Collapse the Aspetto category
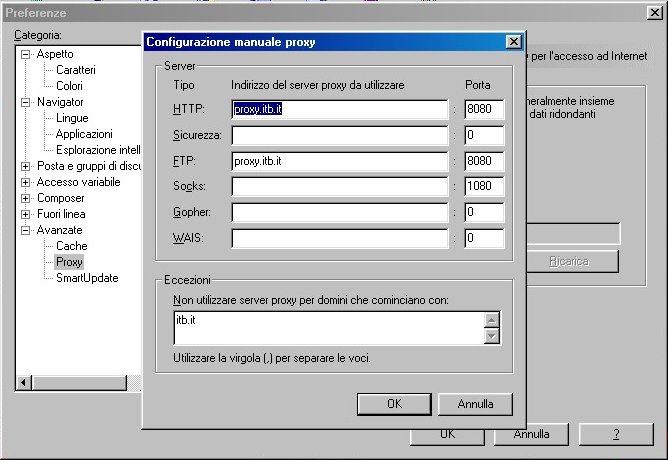668x460 pixels. 26,54
